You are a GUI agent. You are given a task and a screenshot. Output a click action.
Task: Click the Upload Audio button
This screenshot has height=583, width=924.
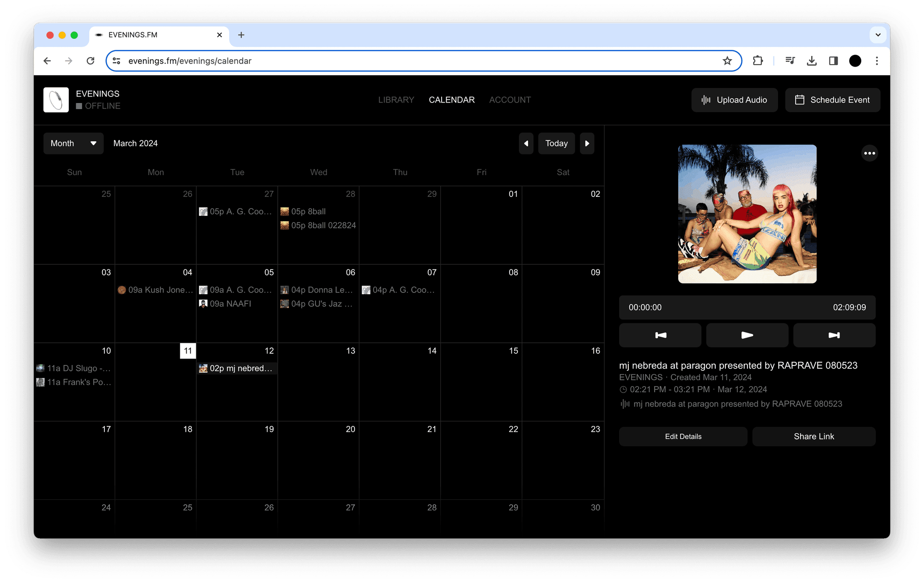click(734, 100)
